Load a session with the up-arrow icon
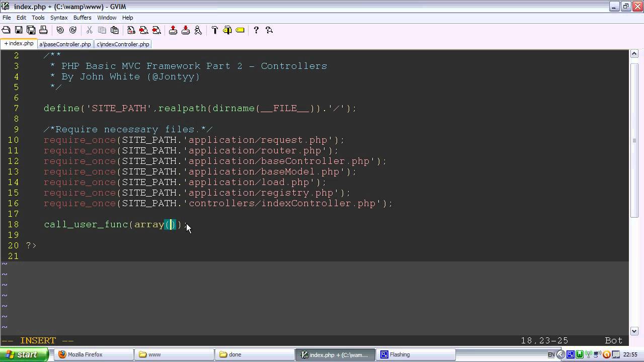644x362 pixels. (x=173, y=30)
